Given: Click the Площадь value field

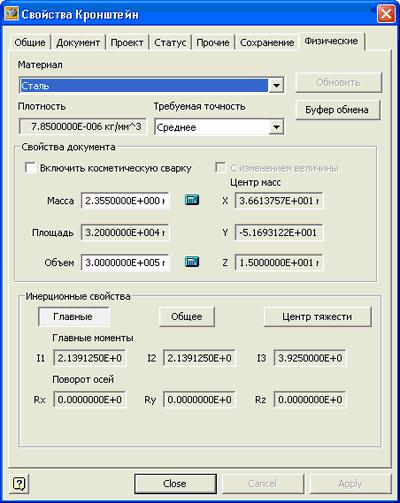Looking at the screenshot, I should click(125, 232).
